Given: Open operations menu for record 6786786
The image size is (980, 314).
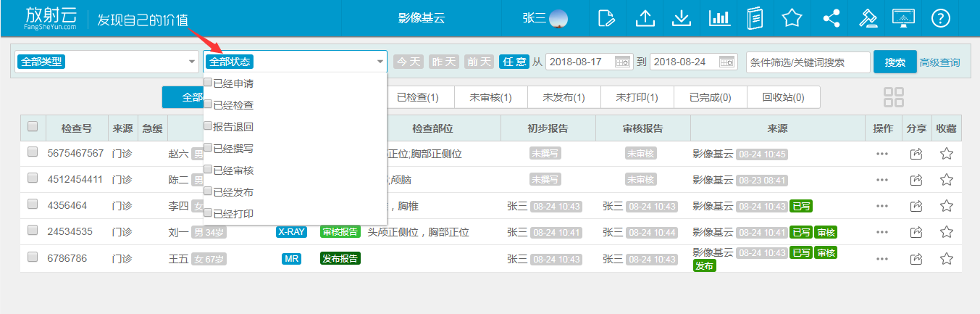Looking at the screenshot, I should click(x=881, y=259).
